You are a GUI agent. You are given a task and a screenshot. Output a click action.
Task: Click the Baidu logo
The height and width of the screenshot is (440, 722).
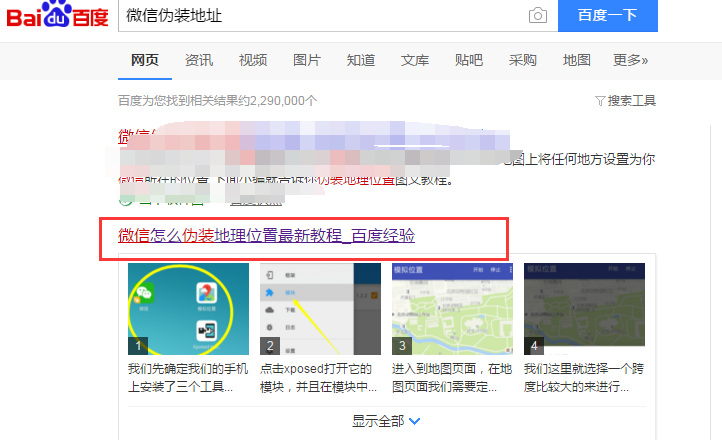pyautogui.click(x=57, y=15)
